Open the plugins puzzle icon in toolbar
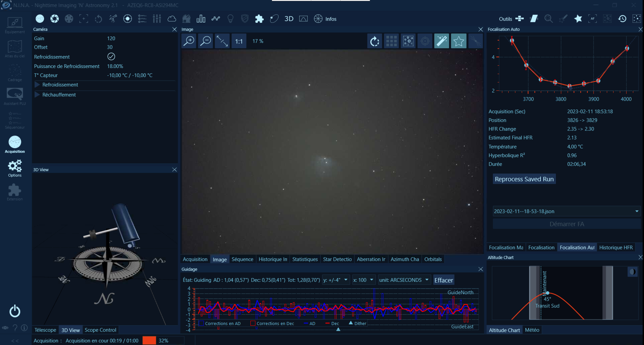Screen dimensions: 644x345 pos(259,19)
